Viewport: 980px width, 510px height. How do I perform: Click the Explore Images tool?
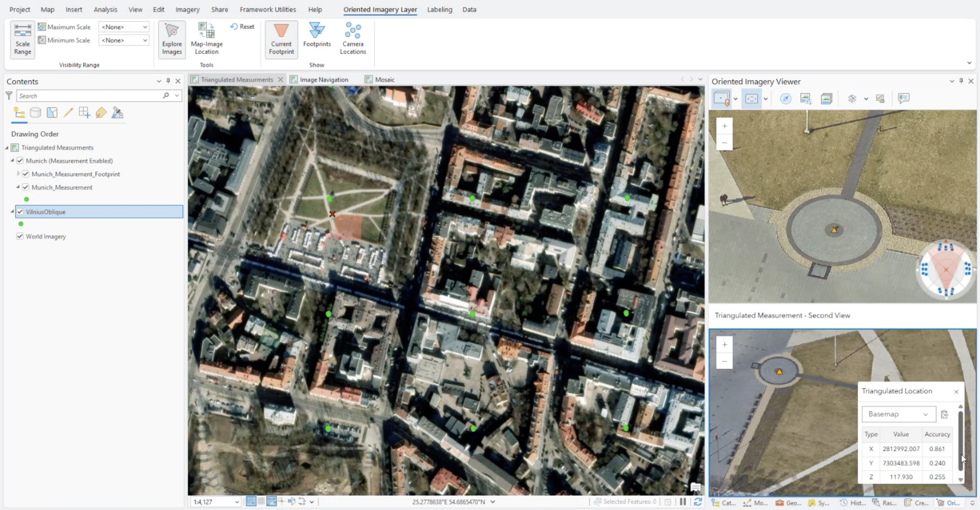coord(172,39)
